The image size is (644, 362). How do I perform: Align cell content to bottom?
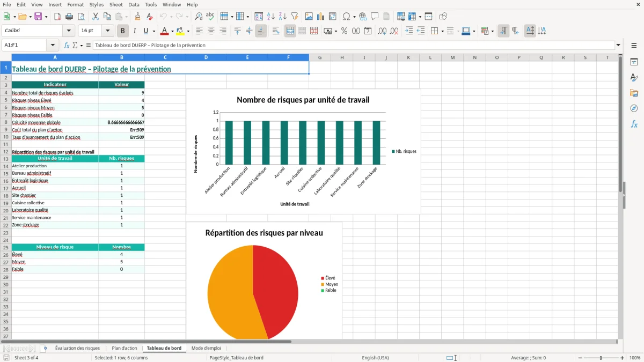click(x=261, y=31)
